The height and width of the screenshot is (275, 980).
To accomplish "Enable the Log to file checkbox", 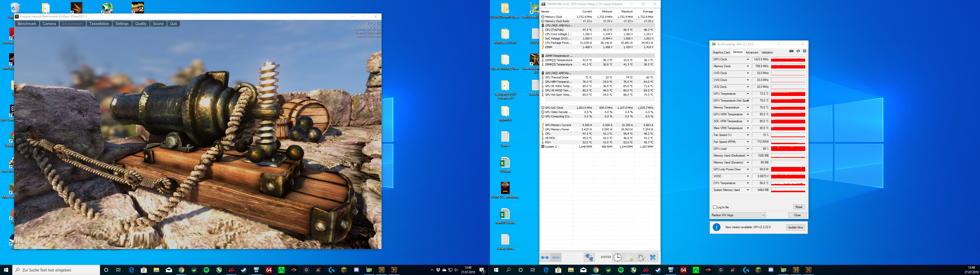I will pyautogui.click(x=715, y=207).
